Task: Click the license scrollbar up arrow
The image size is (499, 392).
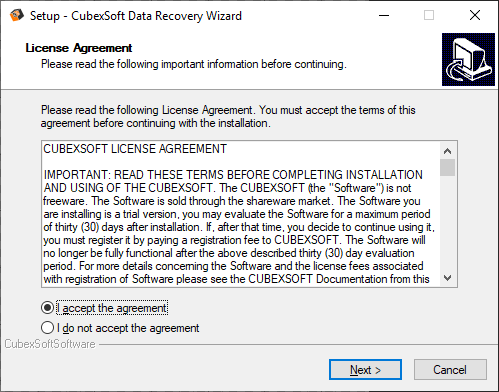Action: click(x=448, y=151)
